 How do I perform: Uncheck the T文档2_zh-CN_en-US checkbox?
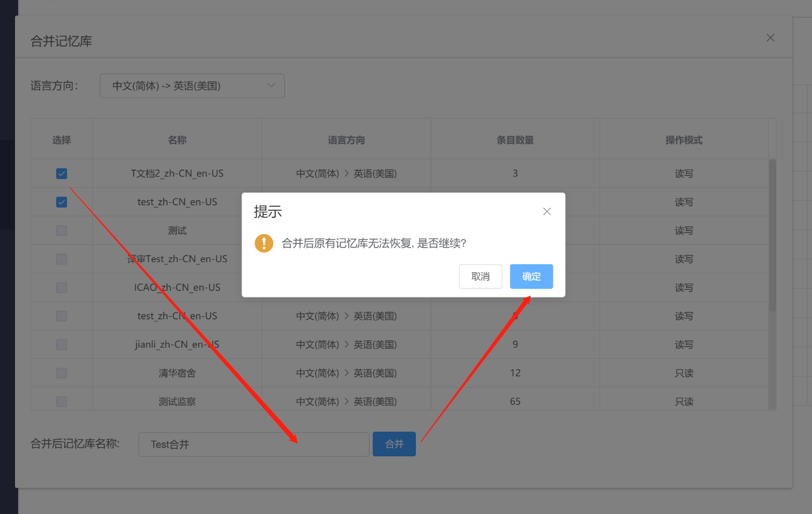point(62,173)
